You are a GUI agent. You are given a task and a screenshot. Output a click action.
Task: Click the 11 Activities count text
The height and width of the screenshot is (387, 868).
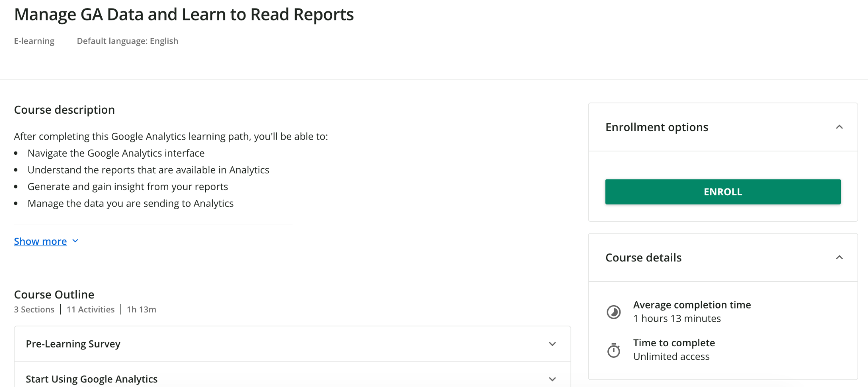90,310
